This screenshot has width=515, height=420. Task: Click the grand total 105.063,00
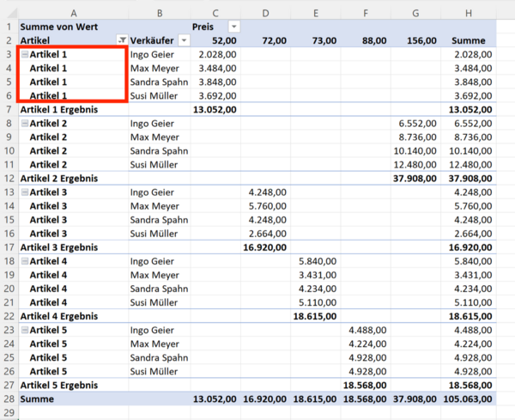[468, 399]
